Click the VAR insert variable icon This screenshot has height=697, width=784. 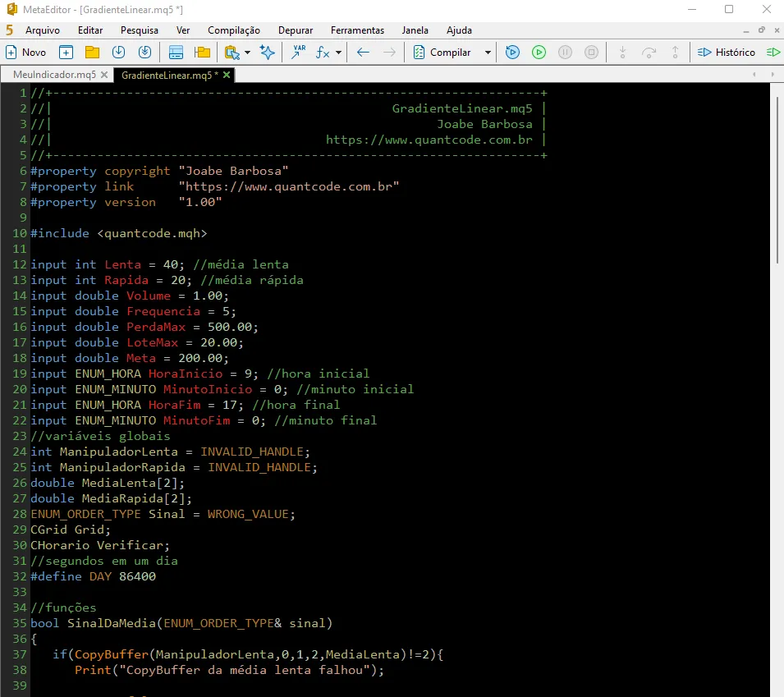[x=299, y=52]
